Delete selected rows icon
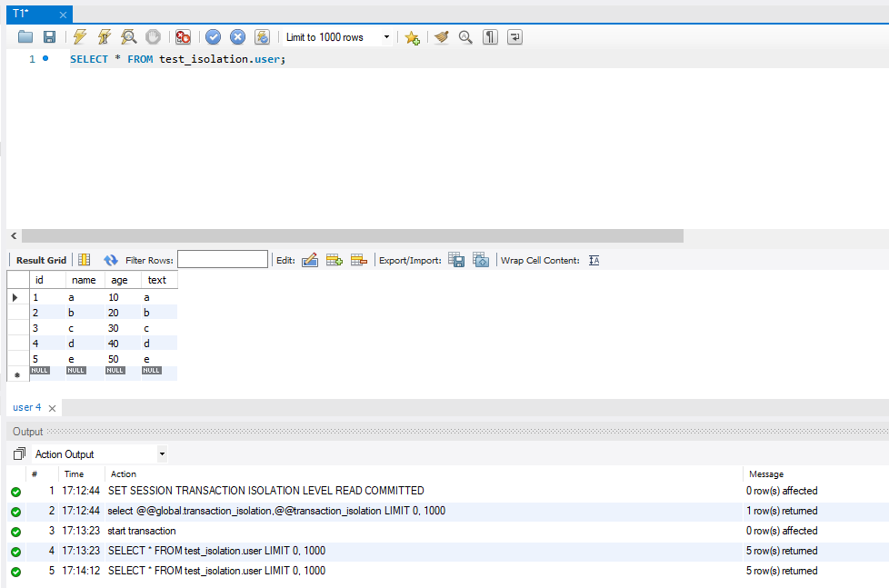Screen dimensions: 889x588 click(x=359, y=260)
